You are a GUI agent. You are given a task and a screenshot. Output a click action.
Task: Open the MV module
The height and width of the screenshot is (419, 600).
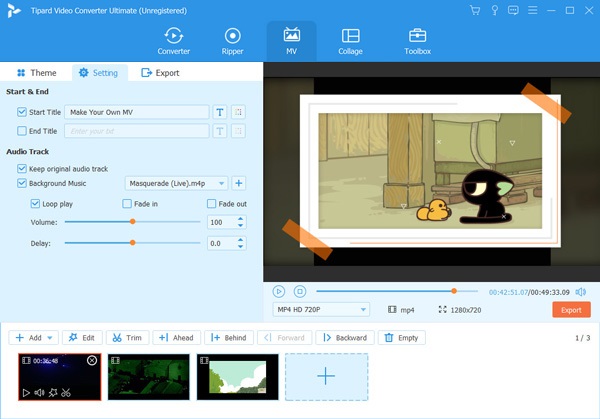coord(292,41)
